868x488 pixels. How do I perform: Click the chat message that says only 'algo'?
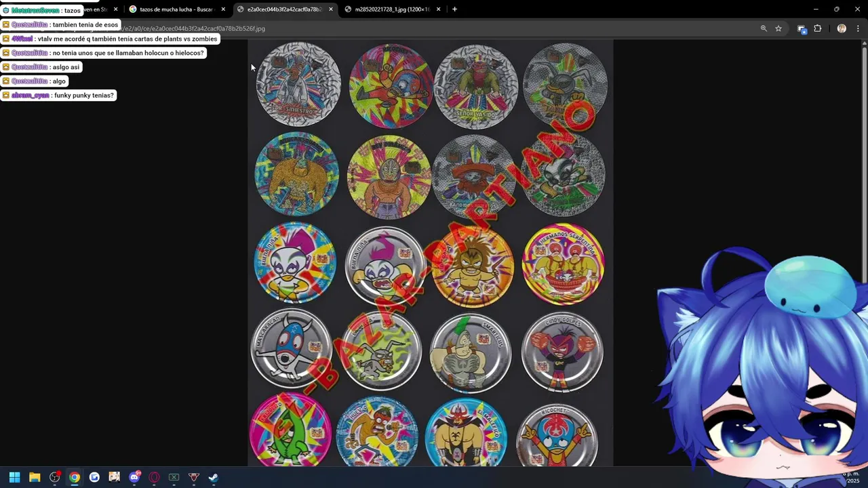tap(35, 81)
